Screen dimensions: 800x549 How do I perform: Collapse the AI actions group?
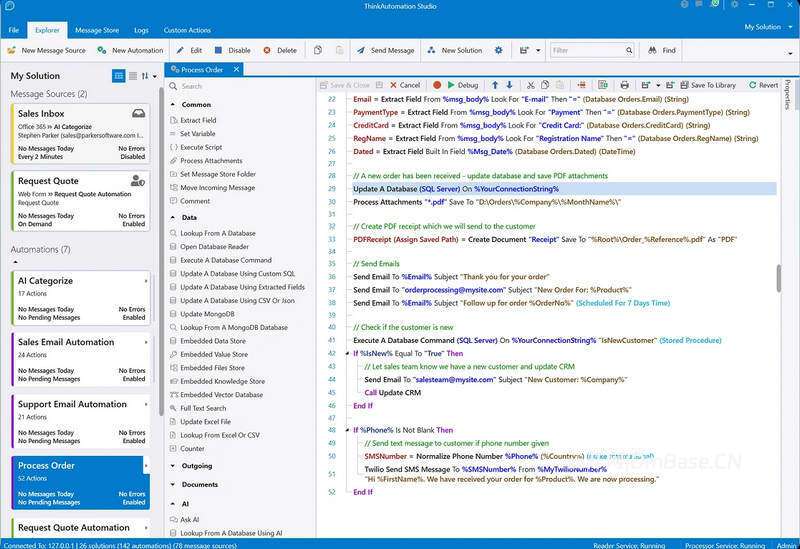pos(173,504)
